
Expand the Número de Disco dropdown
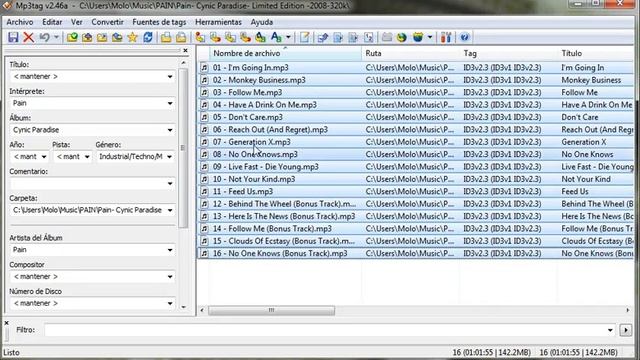[x=170, y=303]
